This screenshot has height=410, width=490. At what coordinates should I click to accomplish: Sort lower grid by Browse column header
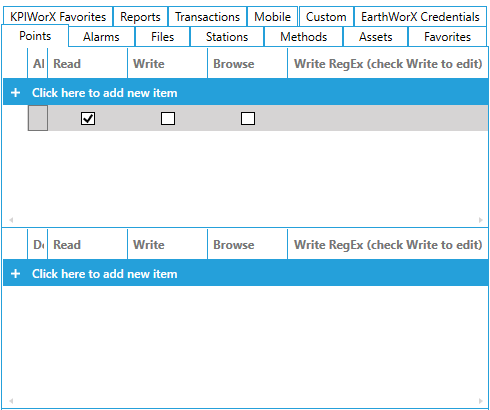click(x=247, y=245)
